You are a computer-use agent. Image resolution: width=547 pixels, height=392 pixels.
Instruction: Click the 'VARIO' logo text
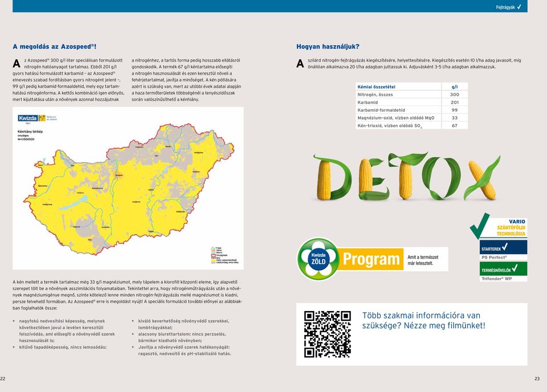tap(517, 222)
